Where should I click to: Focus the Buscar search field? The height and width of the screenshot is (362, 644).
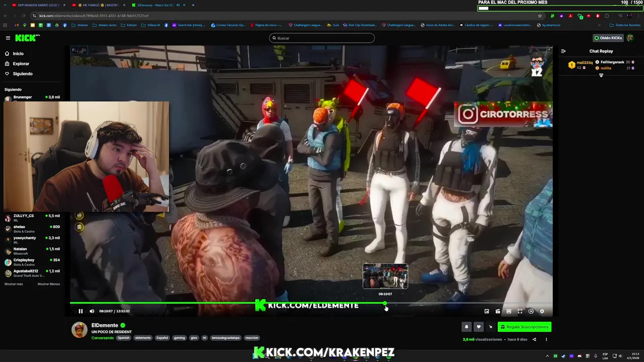click(322, 38)
